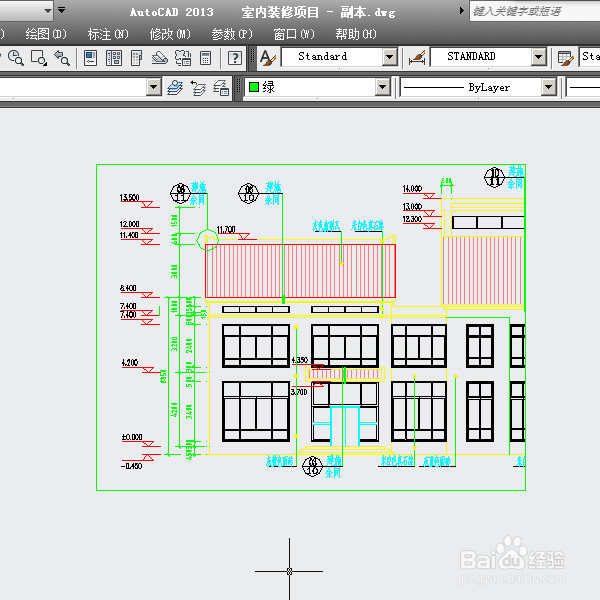Activate the Zoom Realtime tool

16,58
